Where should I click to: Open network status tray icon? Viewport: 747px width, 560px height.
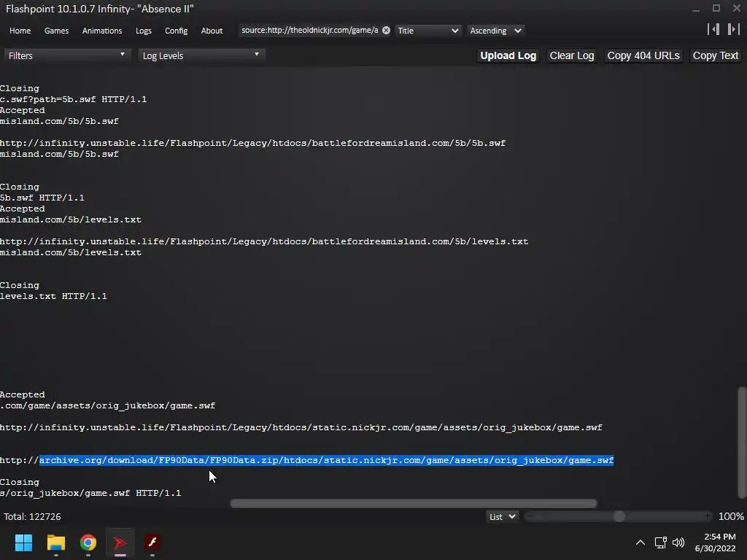pos(660,542)
